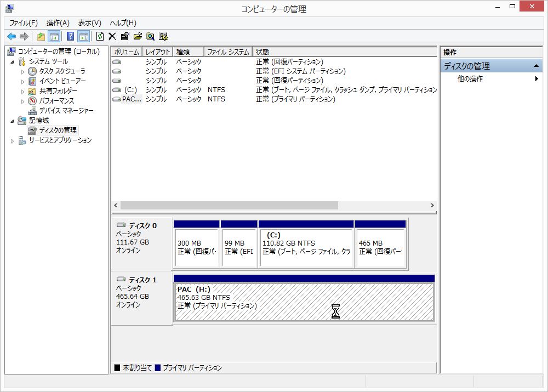Click 未割り当て black legend swatch
Viewport: 548px width, 392px height.
(117, 368)
